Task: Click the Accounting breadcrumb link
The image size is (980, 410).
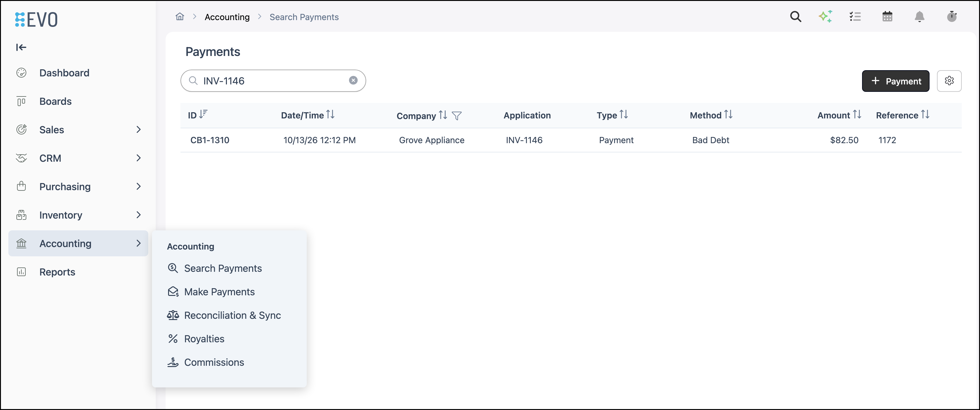Action: (x=227, y=17)
